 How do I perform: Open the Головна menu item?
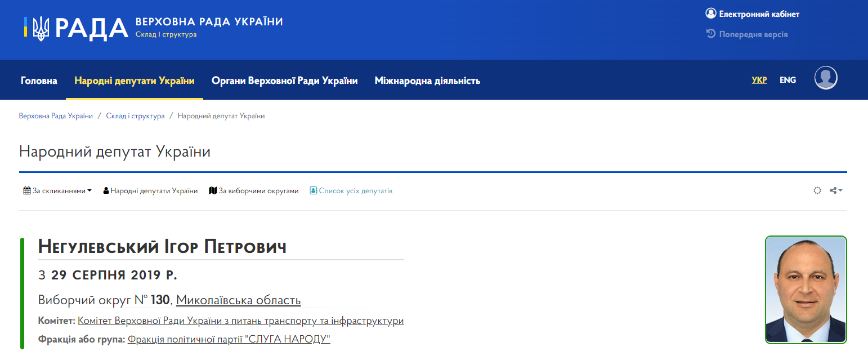pyautogui.click(x=38, y=80)
